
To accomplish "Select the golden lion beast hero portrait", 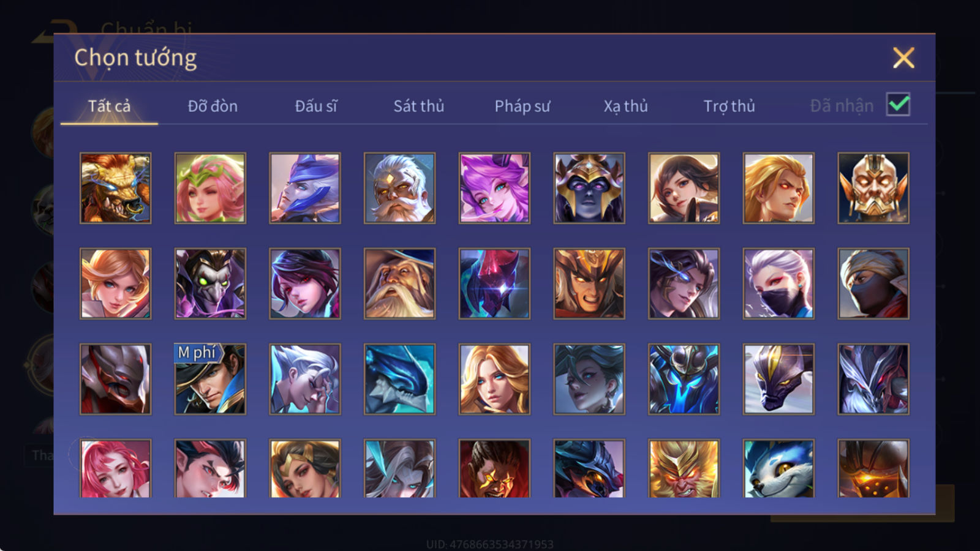I will [115, 188].
